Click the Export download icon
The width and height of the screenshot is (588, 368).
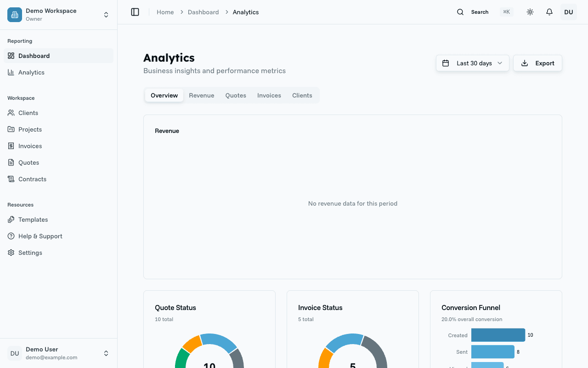click(525, 63)
